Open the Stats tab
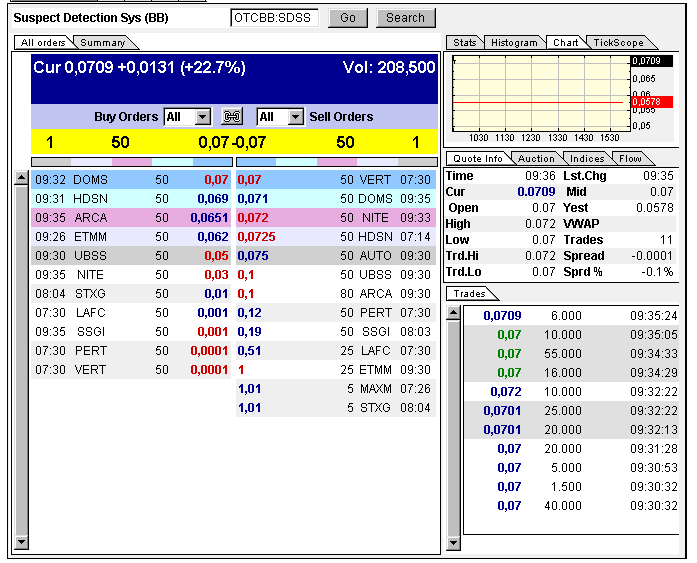 (x=465, y=43)
